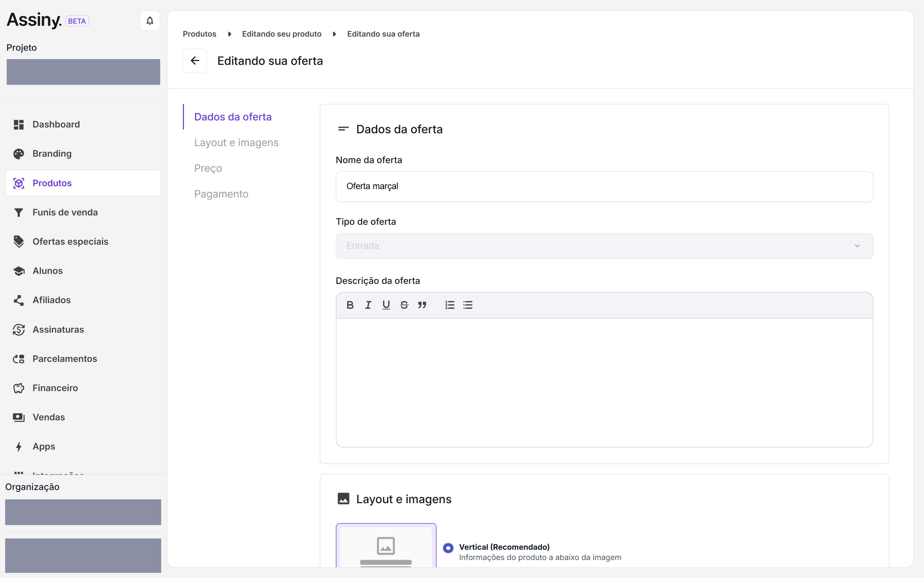Open Parcelamentos in the sidebar
The height and width of the screenshot is (578, 924).
[83, 359]
